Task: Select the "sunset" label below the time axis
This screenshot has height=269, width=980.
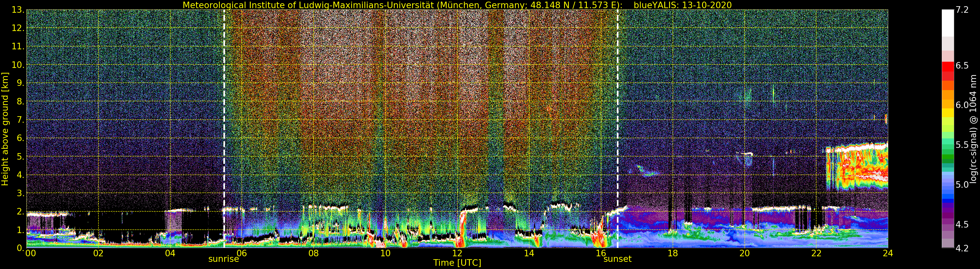Action: (618, 259)
